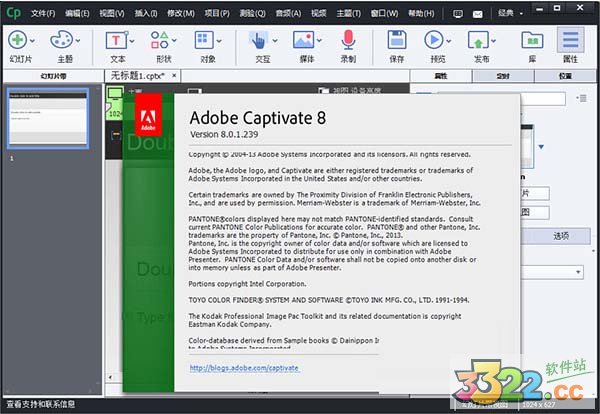Click the 交互 interaction hand icon
Screen dimensions: 600x414
tap(259, 40)
